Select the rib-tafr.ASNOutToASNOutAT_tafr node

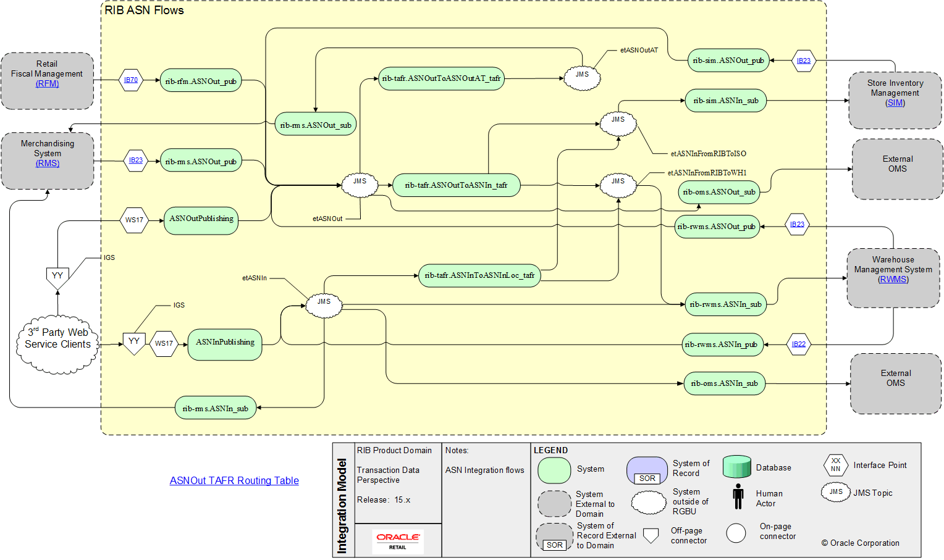click(441, 78)
